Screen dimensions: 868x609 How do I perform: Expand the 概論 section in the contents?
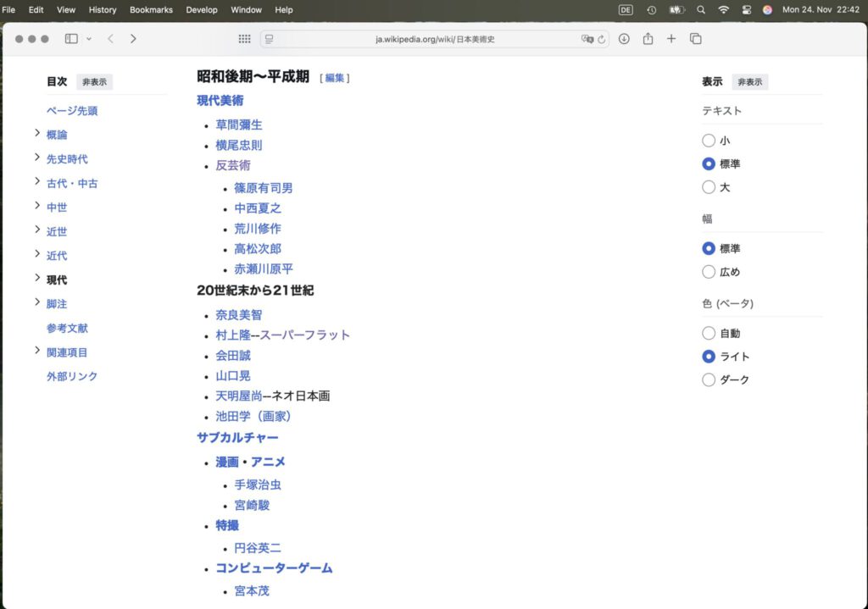pos(36,134)
